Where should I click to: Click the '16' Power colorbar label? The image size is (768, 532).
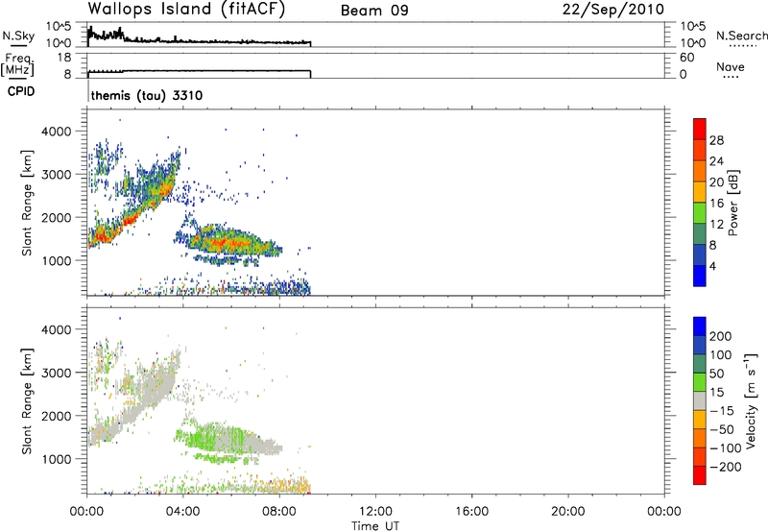coord(716,204)
